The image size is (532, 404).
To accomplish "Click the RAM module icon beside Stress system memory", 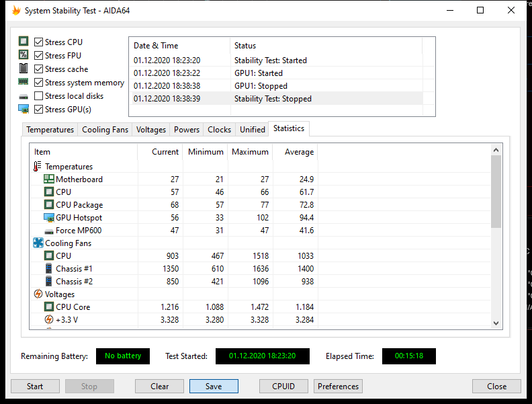I will click(24, 82).
